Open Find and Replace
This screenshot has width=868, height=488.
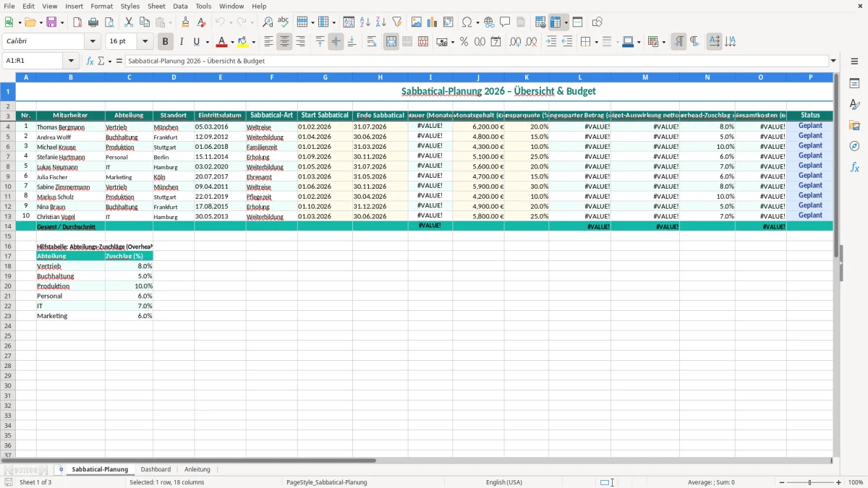pyautogui.click(x=268, y=22)
